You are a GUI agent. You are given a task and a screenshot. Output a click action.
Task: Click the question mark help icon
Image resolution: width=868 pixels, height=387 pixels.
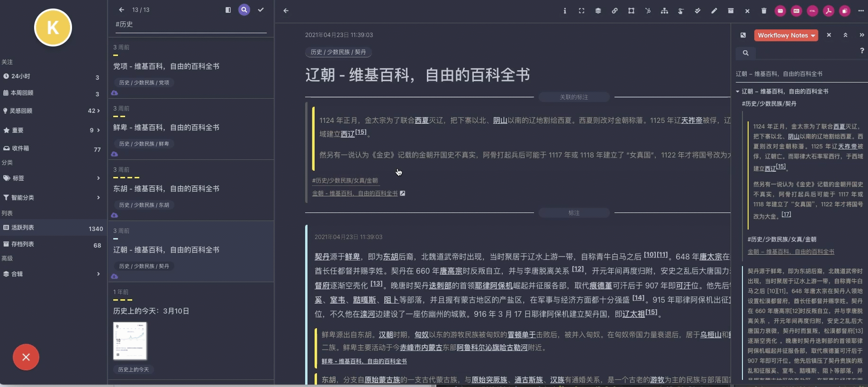862,51
